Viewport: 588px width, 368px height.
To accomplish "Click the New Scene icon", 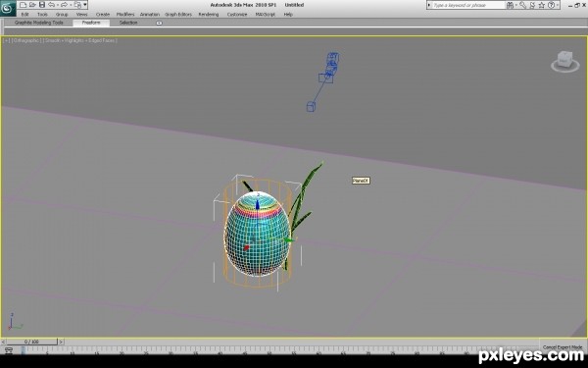I will pos(24,5).
